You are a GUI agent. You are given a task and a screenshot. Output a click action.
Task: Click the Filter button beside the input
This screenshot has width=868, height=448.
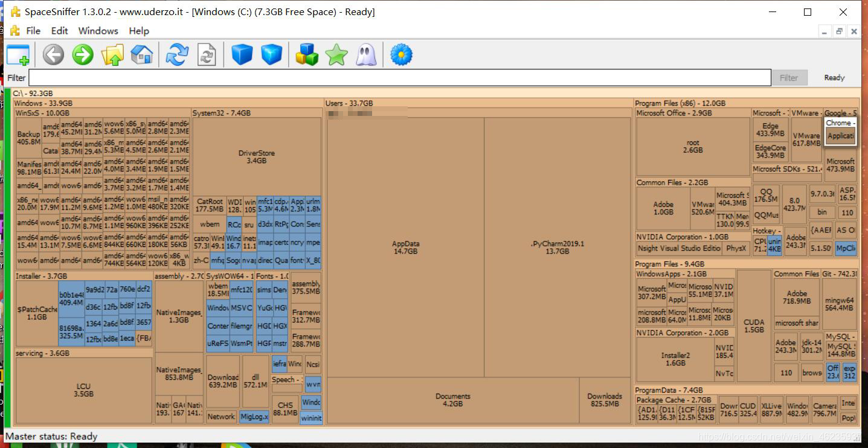click(789, 77)
